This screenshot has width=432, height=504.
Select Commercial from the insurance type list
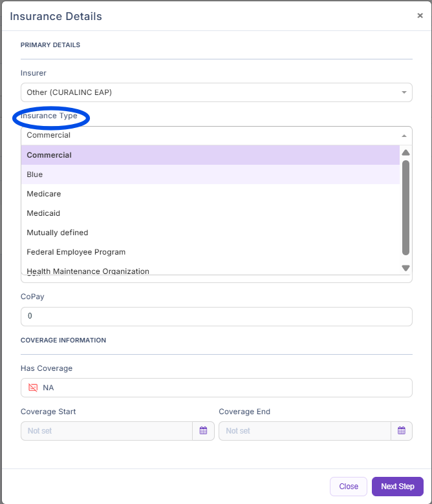point(210,155)
